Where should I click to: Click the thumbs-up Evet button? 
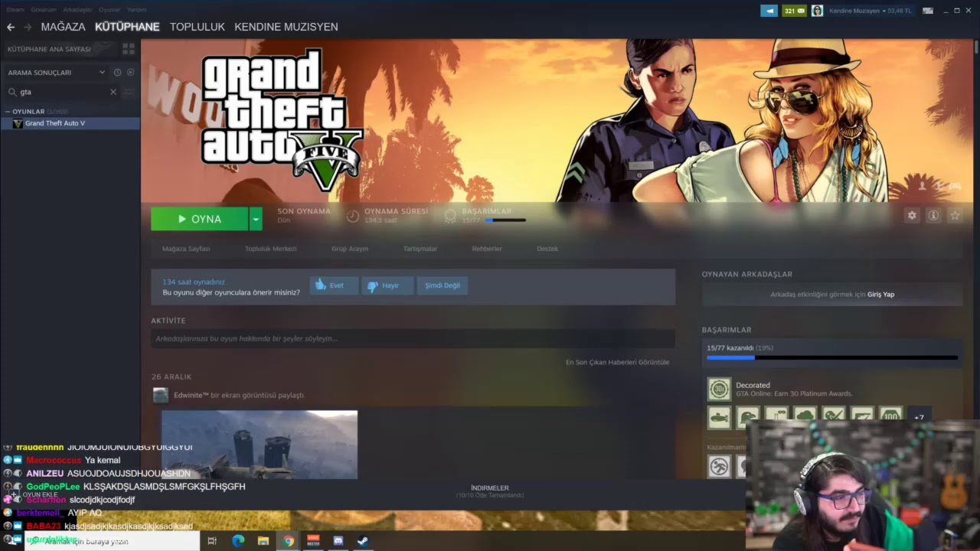click(334, 285)
